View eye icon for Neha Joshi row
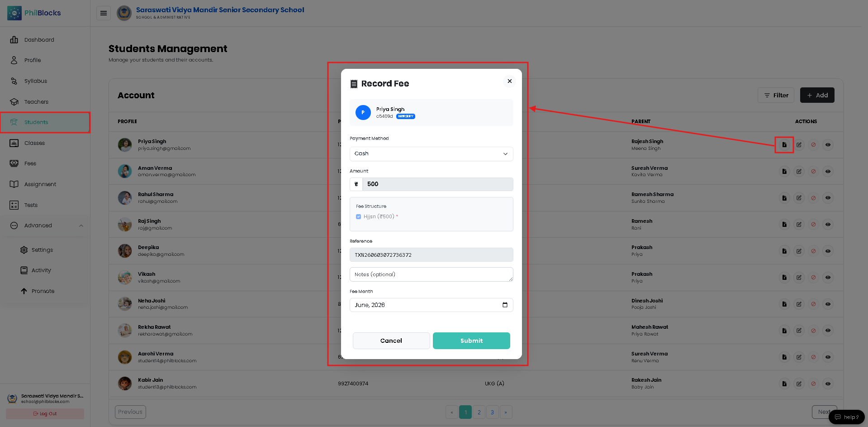 [828, 304]
